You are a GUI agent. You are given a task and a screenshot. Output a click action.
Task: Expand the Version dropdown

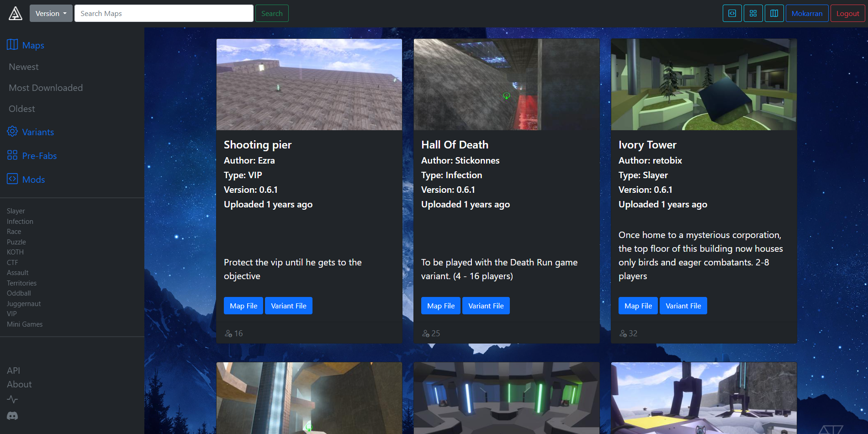51,13
